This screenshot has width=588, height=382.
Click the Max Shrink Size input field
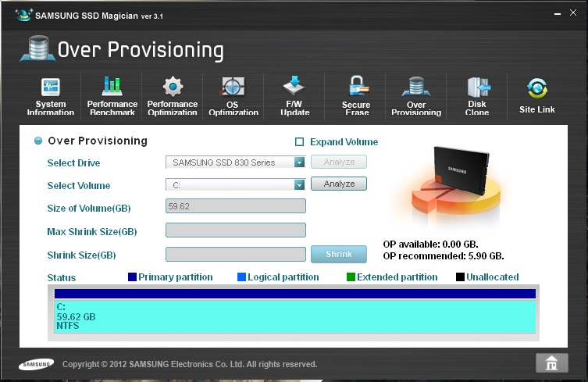(x=236, y=230)
